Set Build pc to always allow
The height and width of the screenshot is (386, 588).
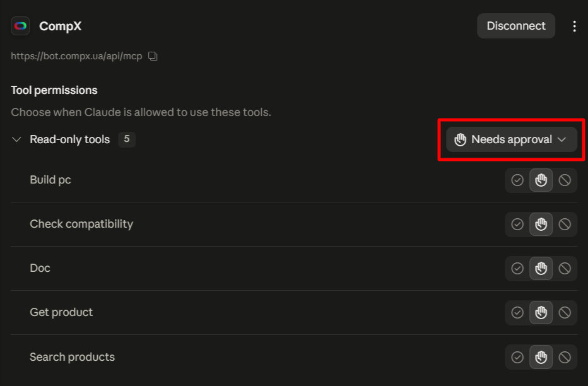tap(517, 180)
